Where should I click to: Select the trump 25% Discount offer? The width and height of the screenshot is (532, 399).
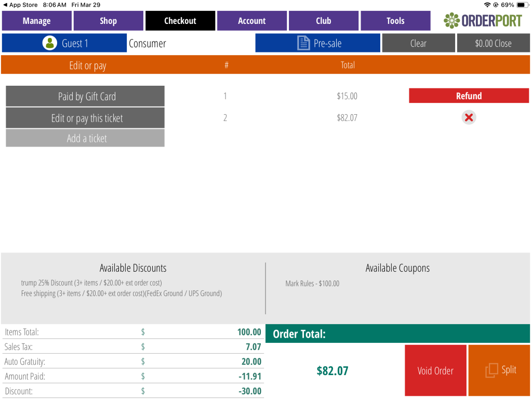click(91, 283)
